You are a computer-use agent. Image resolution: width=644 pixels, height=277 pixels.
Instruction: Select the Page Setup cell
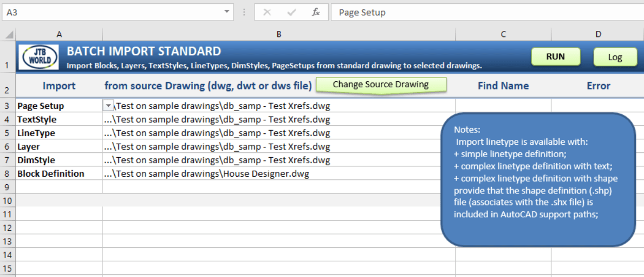click(x=59, y=106)
